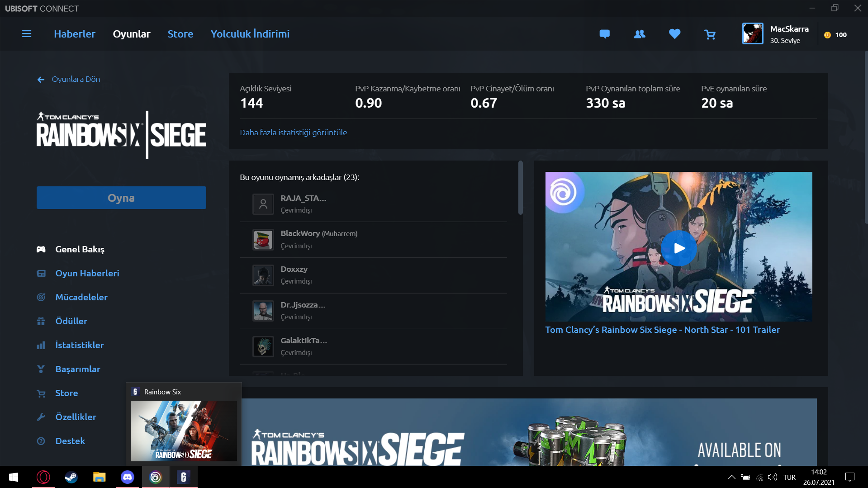This screenshot has width=868, height=488.
Task: Click the Oyun Haberleri news icon
Action: tap(41, 273)
